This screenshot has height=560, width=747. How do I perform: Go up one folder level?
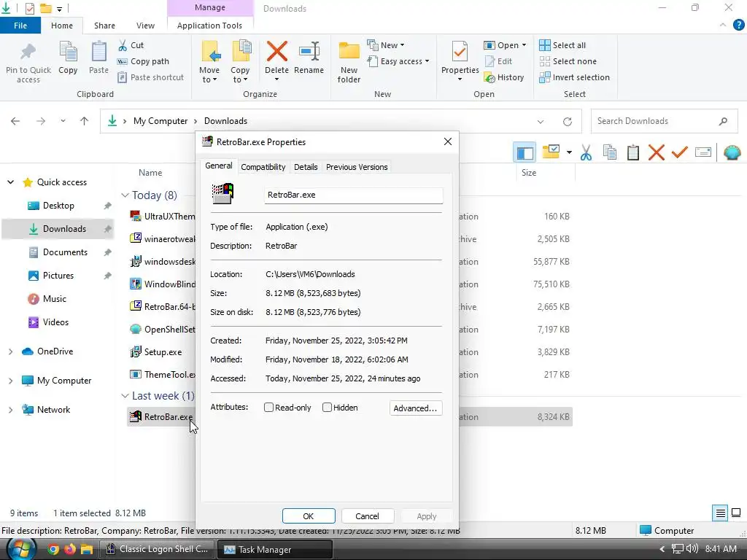pyautogui.click(x=85, y=121)
